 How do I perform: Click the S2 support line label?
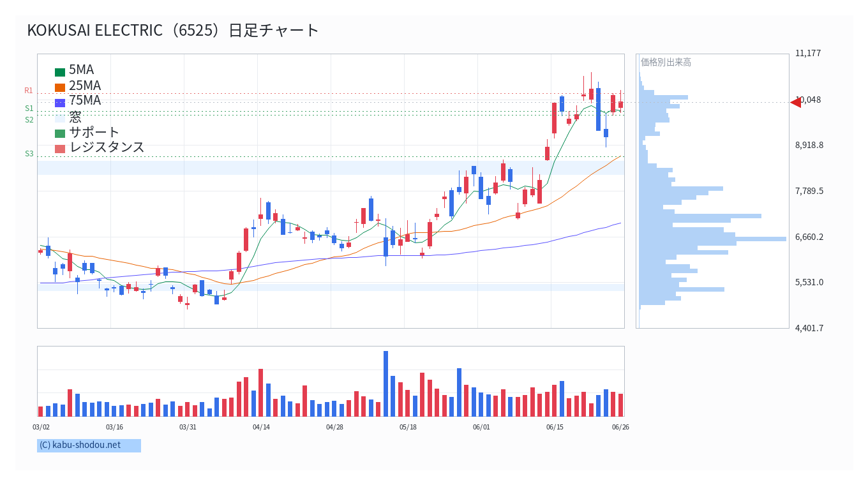(x=29, y=120)
